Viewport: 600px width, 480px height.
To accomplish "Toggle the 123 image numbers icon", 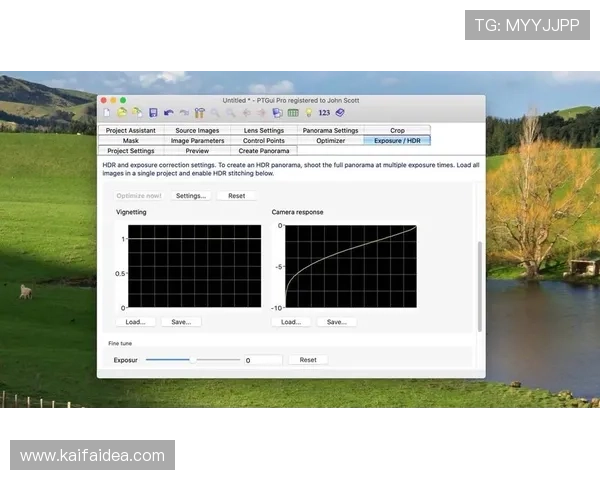I will tap(324, 113).
